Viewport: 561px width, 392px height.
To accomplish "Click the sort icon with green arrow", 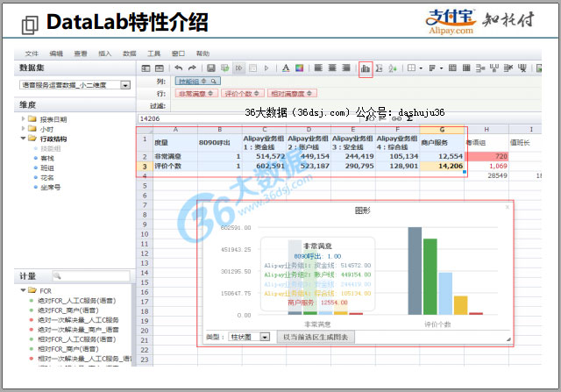I will [x=393, y=68].
